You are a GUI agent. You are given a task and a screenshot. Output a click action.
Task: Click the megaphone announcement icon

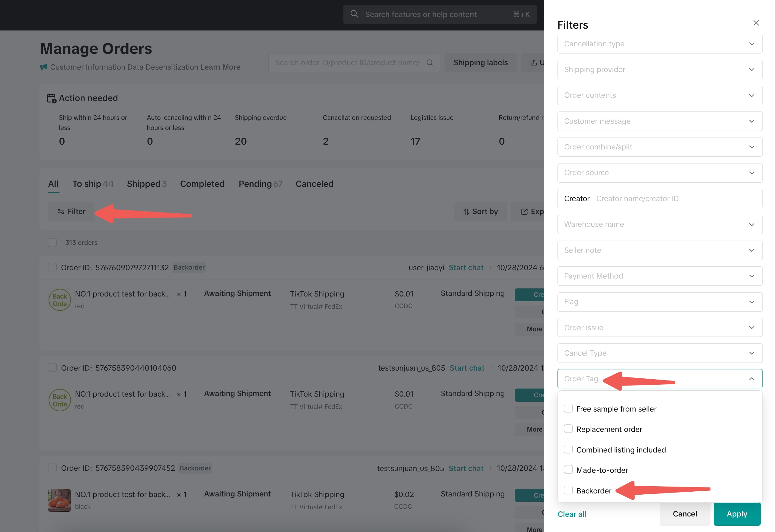[x=44, y=67]
